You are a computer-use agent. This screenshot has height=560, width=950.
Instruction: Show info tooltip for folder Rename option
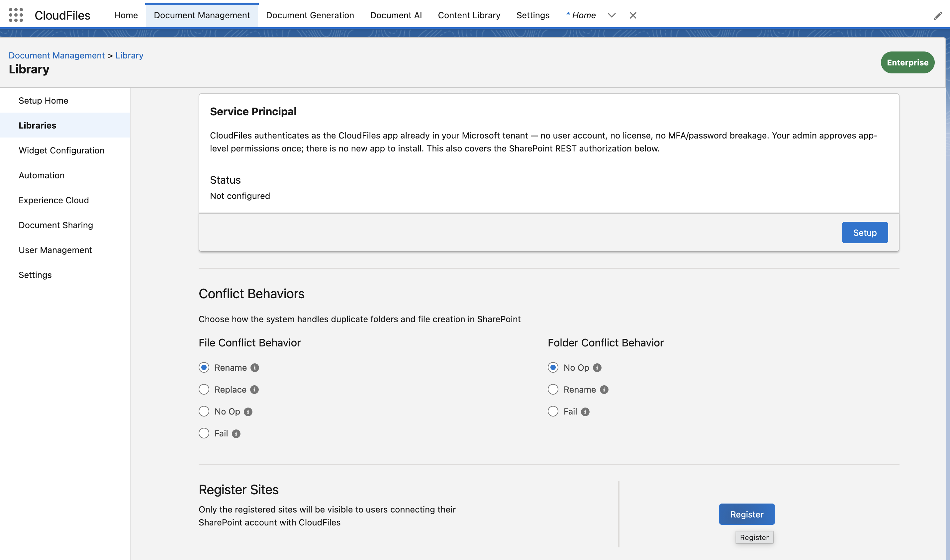[604, 389]
